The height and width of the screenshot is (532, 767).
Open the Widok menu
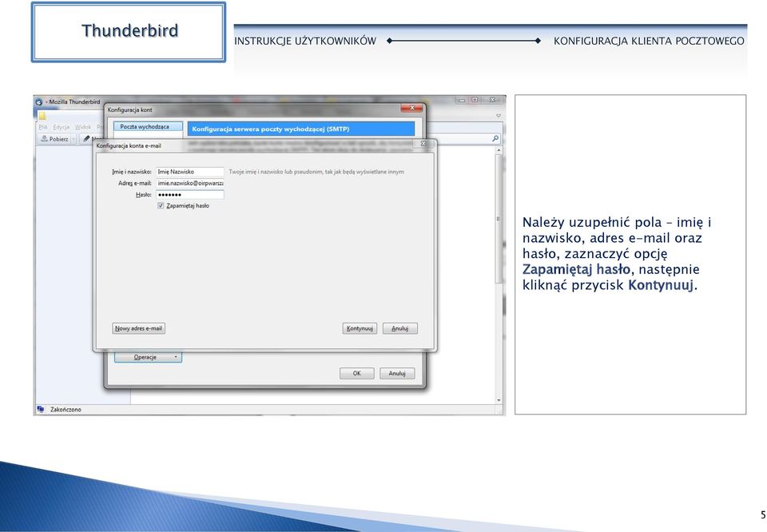click(x=82, y=127)
